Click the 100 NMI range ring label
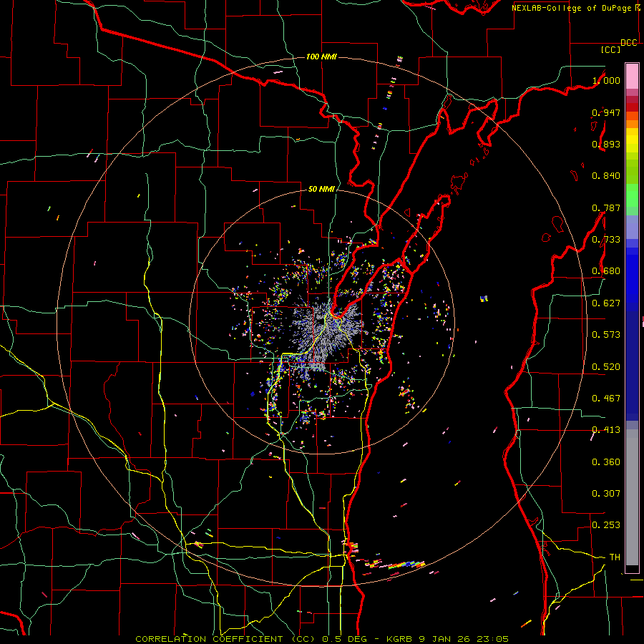 click(321, 57)
